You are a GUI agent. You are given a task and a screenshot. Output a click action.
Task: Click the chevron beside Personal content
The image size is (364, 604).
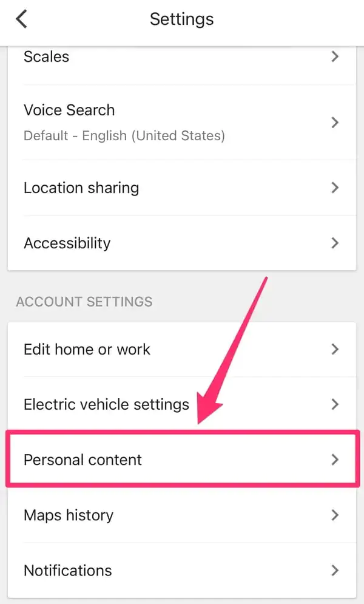(335, 460)
